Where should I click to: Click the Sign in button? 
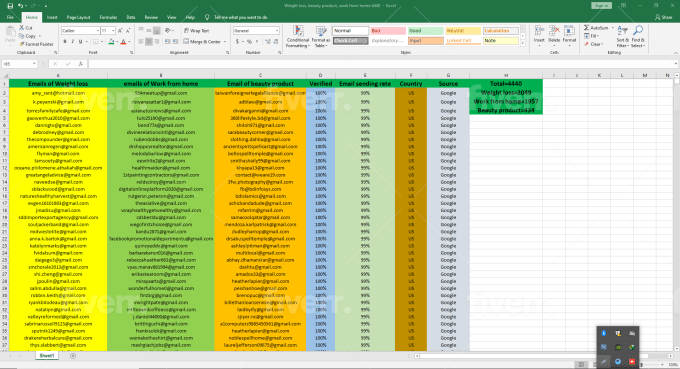click(601, 6)
